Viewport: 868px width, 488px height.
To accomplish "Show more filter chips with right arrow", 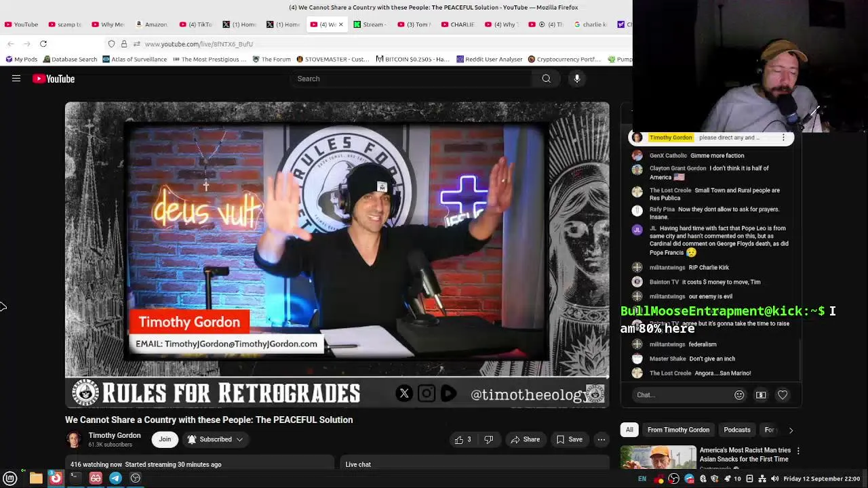I will [x=791, y=430].
